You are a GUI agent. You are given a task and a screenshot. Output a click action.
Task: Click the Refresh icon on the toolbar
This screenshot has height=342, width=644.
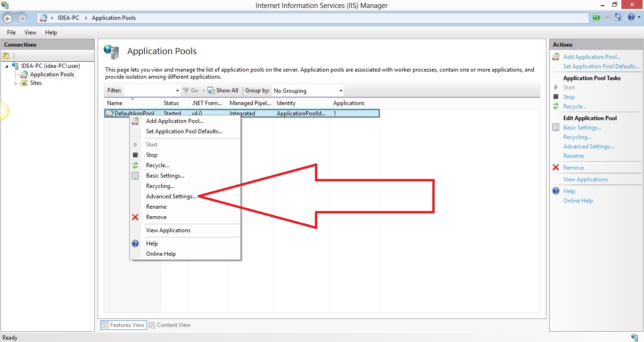[596, 17]
